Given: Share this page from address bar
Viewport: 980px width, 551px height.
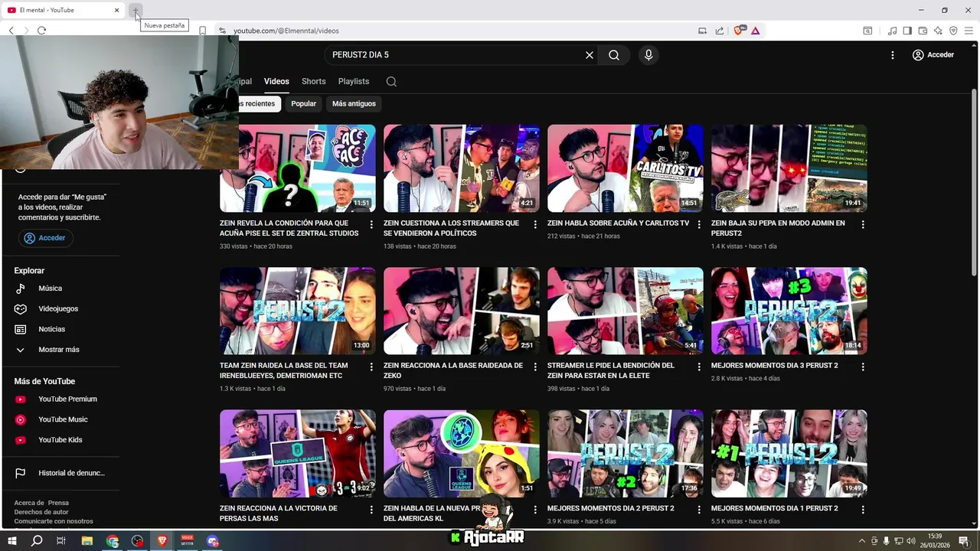Looking at the screenshot, I should (x=720, y=31).
